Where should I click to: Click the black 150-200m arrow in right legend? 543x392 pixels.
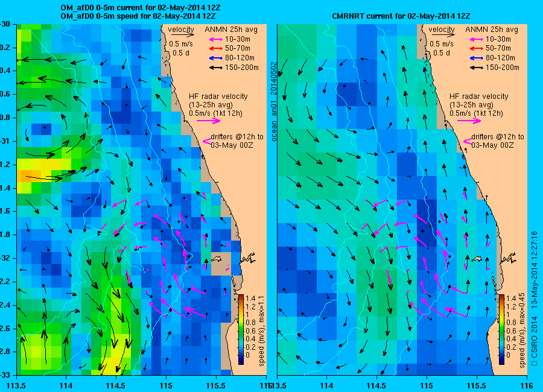pos(477,68)
